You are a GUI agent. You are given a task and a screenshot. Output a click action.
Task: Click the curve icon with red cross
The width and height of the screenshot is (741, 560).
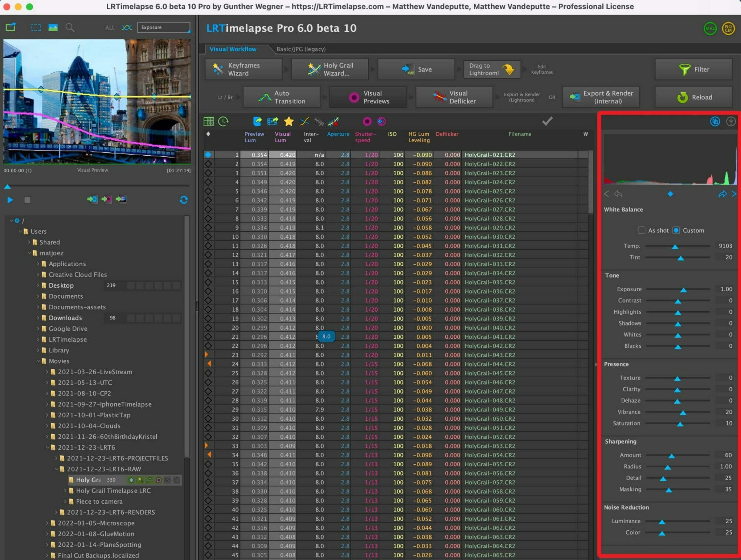point(333,121)
